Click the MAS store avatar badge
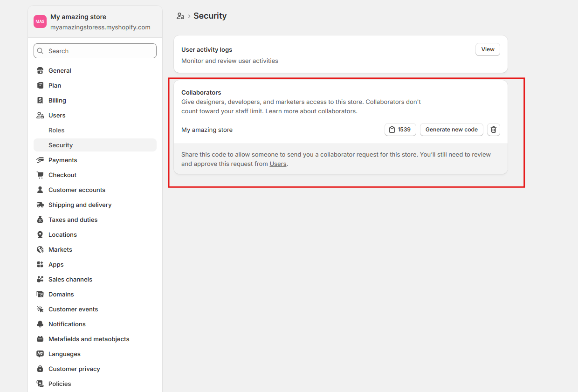The image size is (578, 392). (40, 21)
